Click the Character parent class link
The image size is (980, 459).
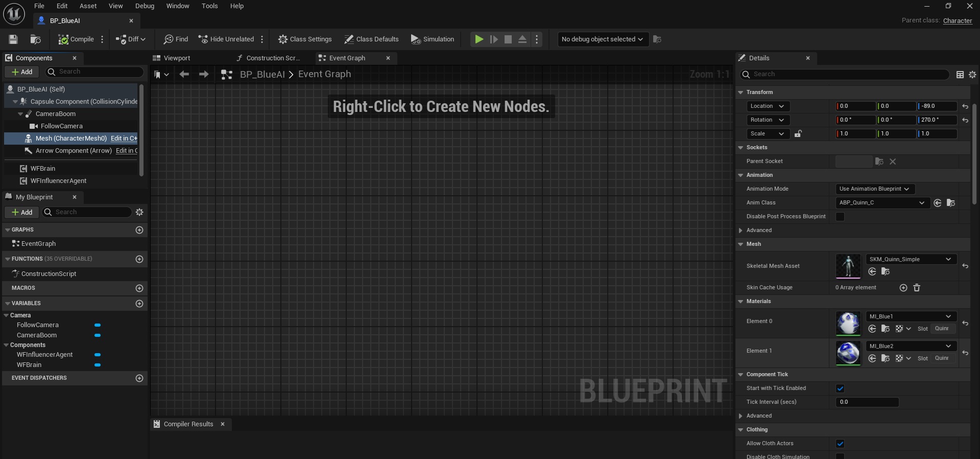(957, 21)
